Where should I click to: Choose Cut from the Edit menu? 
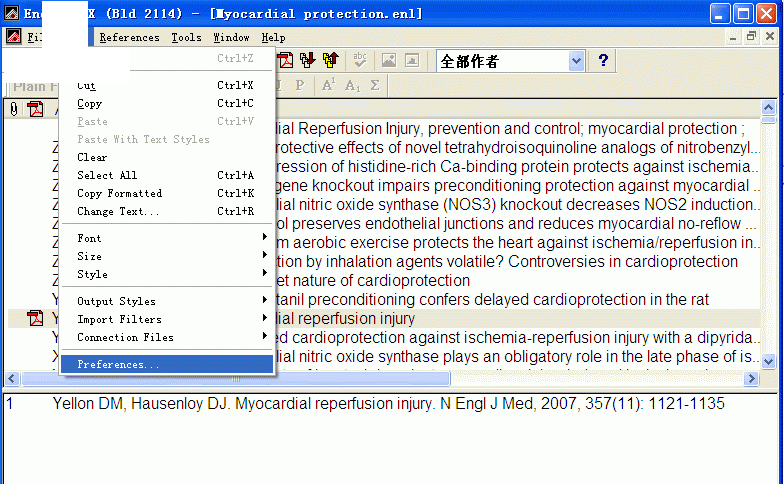(166, 85)
